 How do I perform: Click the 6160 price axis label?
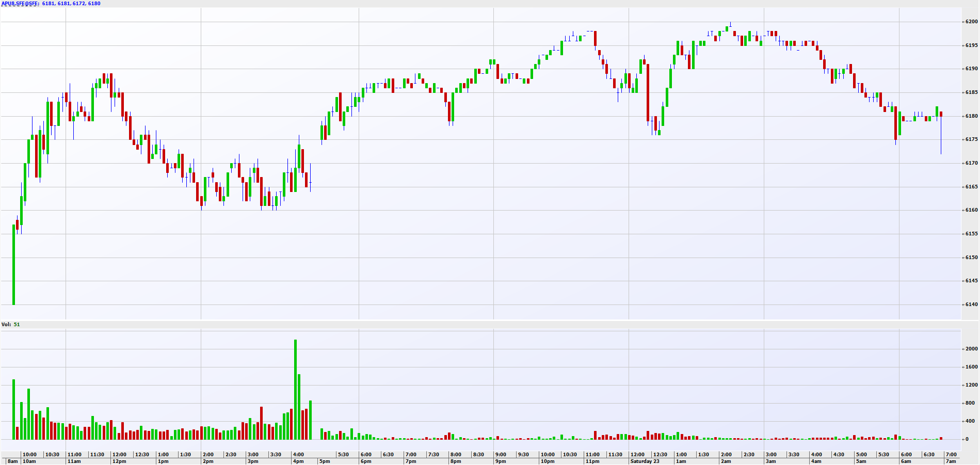click(972, 210)
